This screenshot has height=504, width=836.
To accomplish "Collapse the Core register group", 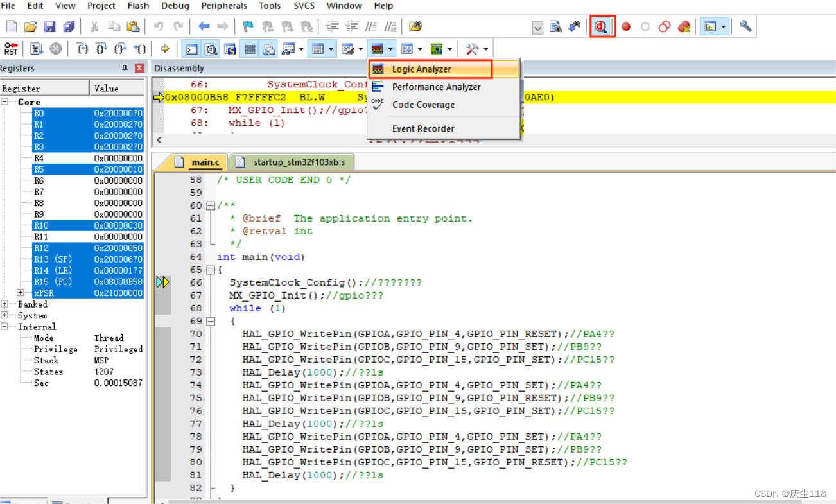I will pyautogui.click(x=5, y=102).
